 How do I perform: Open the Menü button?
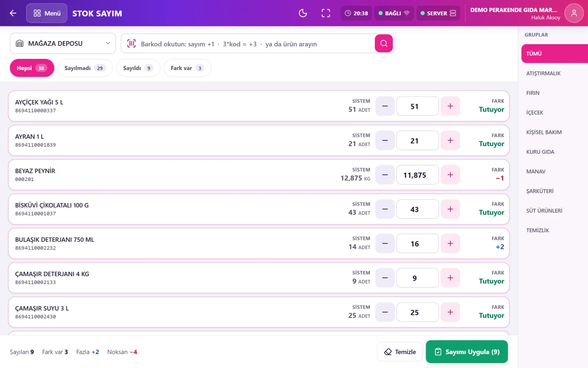47,13
